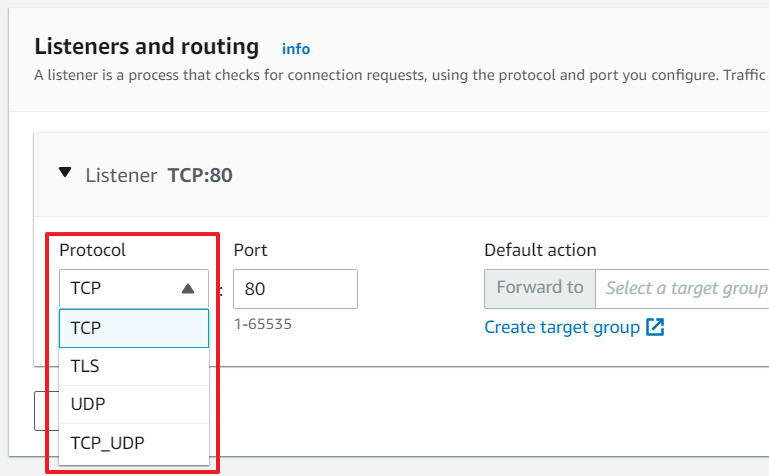Click the Listeners and routing heading
Viewport: 769px width, 476px height.
pos(147,47)
